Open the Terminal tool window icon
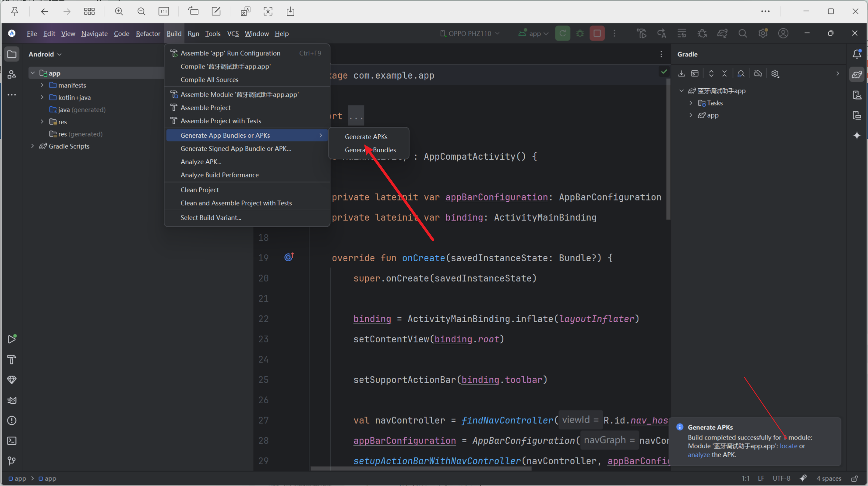 12,441
